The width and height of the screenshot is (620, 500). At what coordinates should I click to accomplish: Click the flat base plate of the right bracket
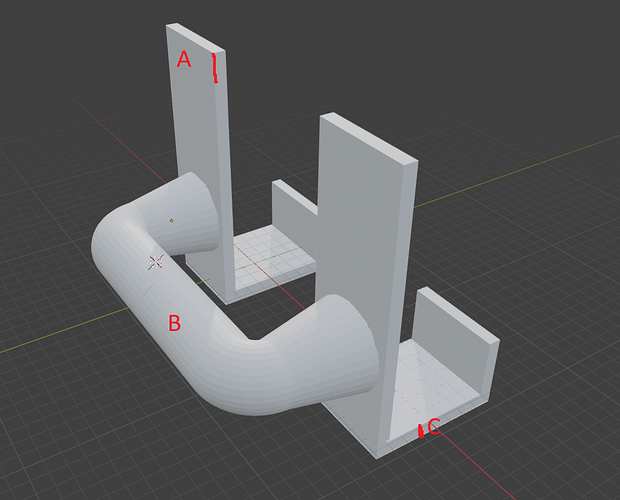[433, 395]
